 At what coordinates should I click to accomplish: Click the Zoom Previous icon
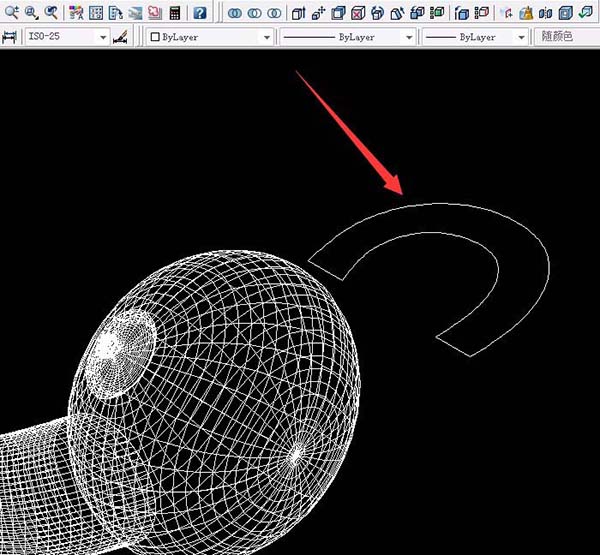tap(51, 13)
